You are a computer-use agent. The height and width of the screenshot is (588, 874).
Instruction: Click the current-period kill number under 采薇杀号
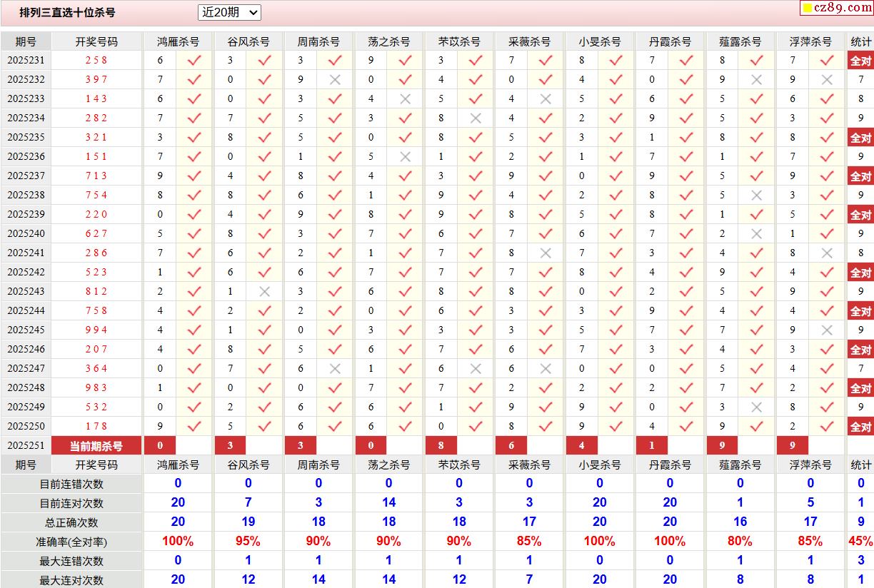511,446
